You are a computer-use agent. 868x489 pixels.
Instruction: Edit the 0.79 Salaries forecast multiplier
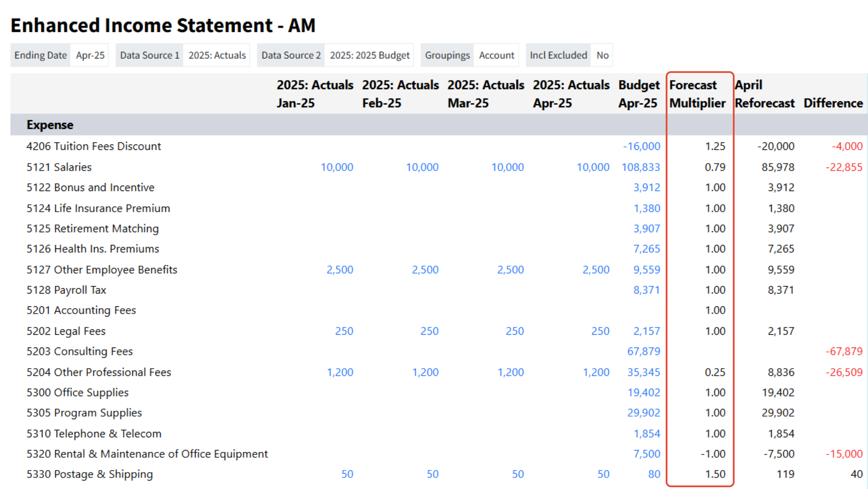pos(715,167)
